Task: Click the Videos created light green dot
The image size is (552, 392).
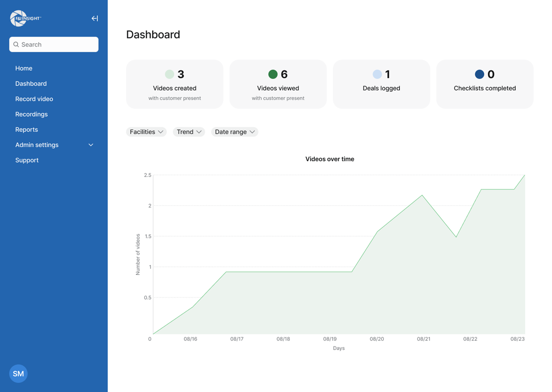Action: click(x=169, y=74)
